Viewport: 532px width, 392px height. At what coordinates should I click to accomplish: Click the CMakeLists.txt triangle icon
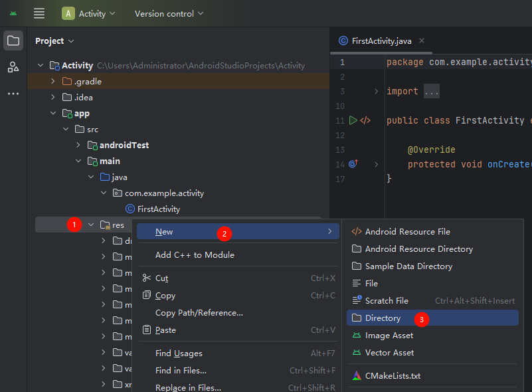[x=357, y=375]
